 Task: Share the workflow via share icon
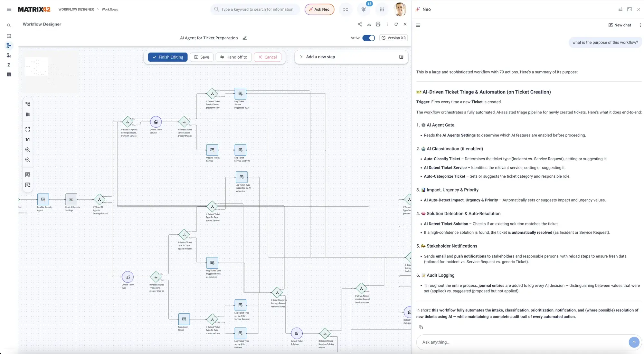tap(360, 24)
